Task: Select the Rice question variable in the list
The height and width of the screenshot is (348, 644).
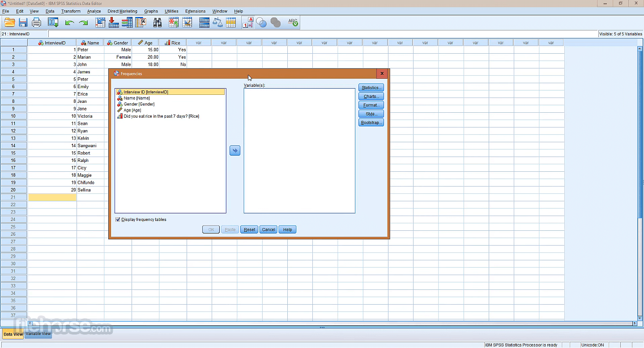Action: click(170, 116)
